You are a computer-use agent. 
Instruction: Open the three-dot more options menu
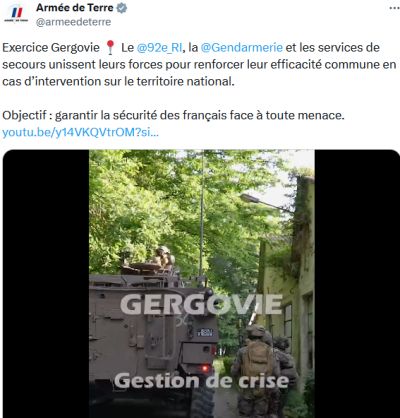point(395,8)
